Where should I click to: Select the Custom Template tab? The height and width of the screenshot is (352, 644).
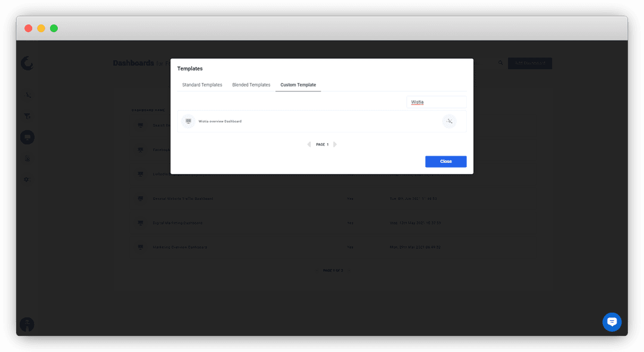[x=298, y=85]
